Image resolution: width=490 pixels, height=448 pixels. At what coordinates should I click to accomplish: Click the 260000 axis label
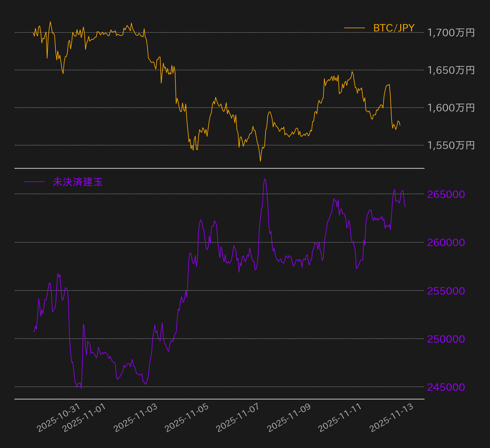pos(446,242)
